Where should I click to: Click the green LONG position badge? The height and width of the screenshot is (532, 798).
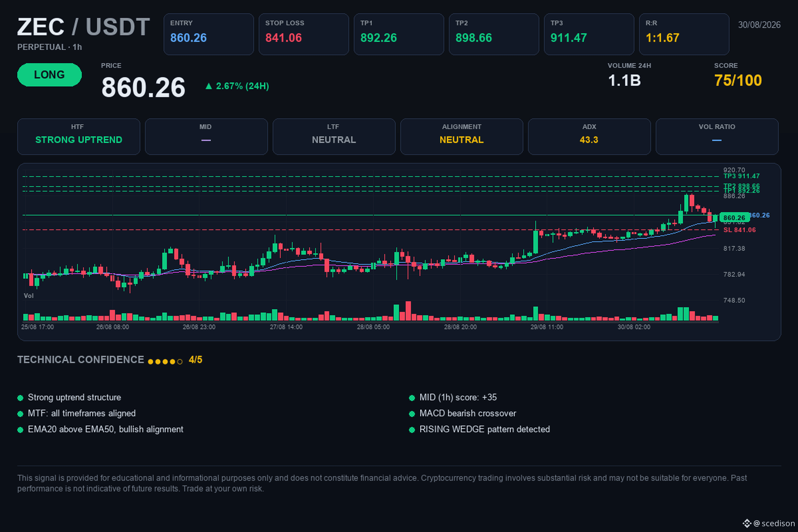[x=50, y=74]
